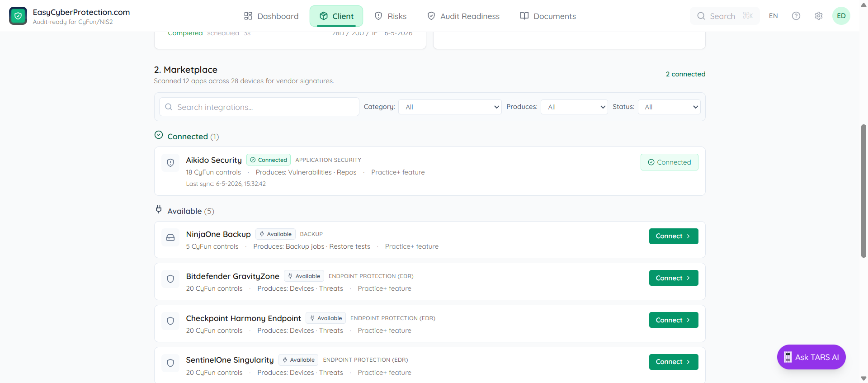Click the Available section plug icon
The image size is (868, 383).
(x=159, y=209)
